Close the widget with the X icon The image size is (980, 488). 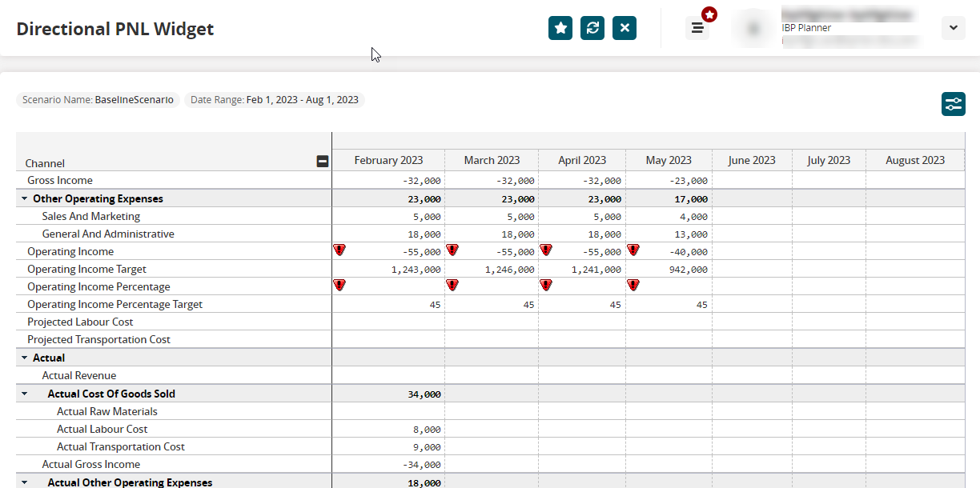pyautogui.click(x=625, y=28)
